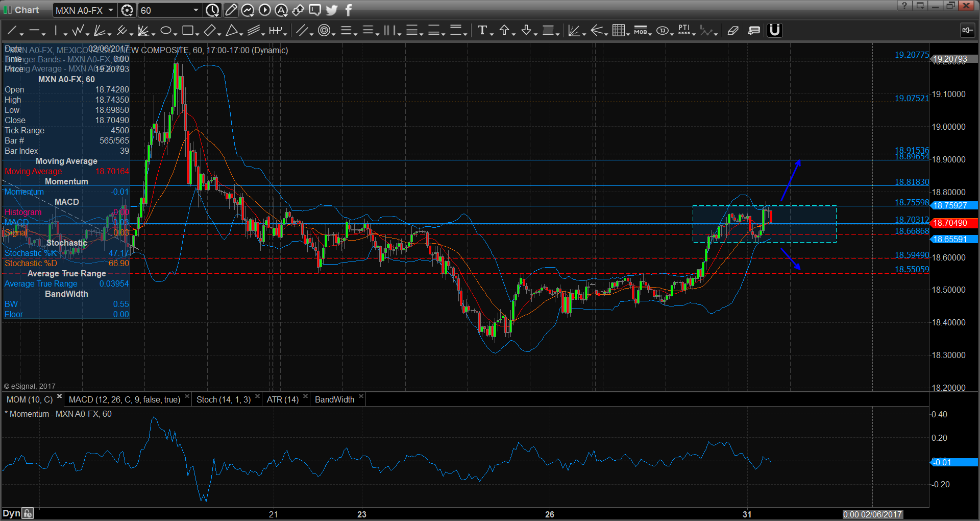Select the pitchfork drawing tool
Viewport: 980px width, 521px height.
click(121, 31)
